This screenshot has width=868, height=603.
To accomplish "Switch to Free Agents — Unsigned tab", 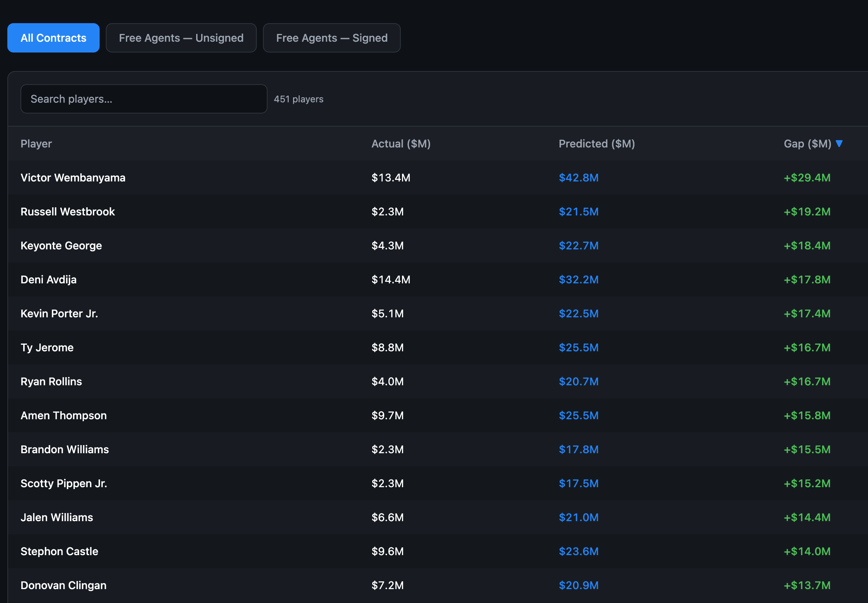I will click(181, 38).
